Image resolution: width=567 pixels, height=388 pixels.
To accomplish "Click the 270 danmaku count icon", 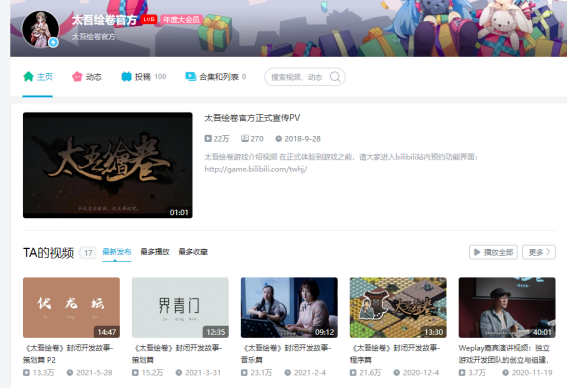I will coord(245,138).
